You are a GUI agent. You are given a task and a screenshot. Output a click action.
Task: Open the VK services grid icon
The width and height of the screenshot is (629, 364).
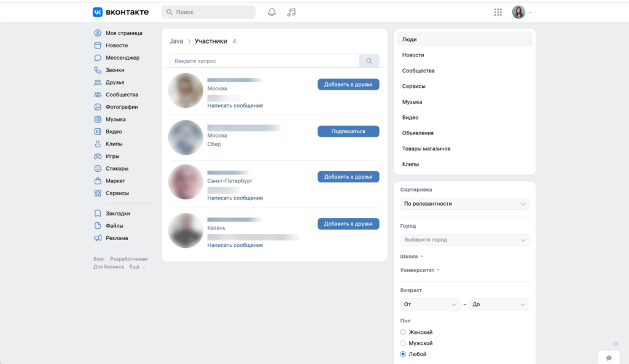498,12
